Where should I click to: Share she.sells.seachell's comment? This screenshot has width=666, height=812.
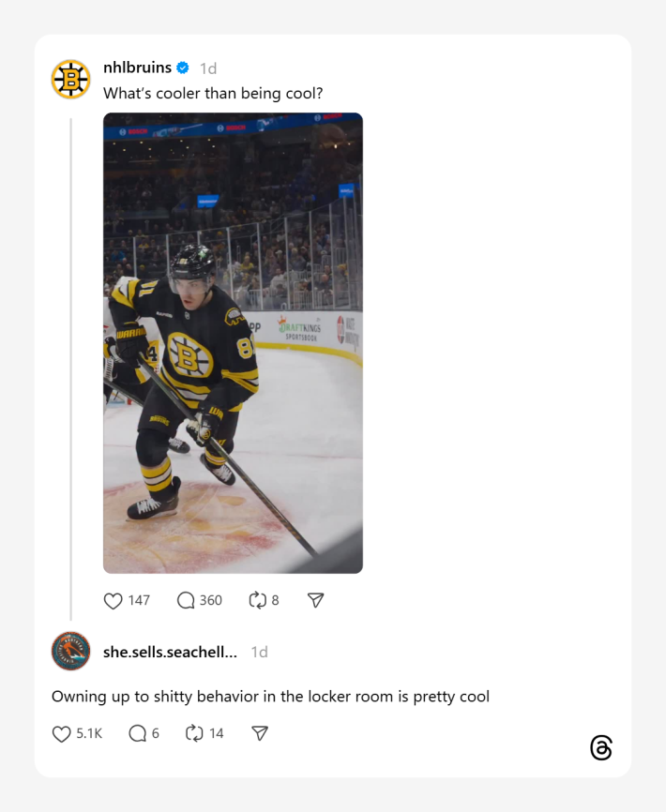tap(259, 733)
